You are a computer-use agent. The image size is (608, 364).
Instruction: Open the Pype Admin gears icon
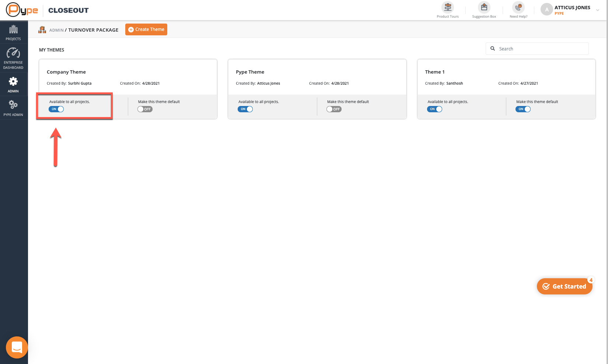[x=13, y=105]
